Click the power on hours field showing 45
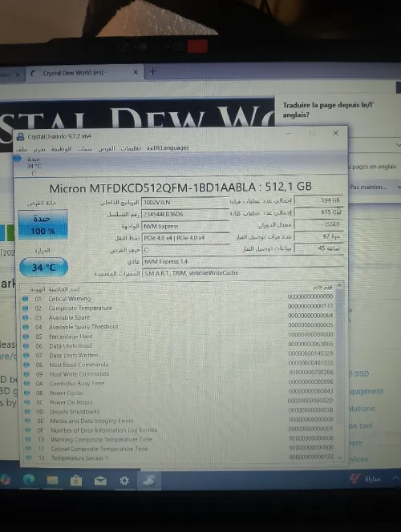This screenshot has width=401, height=532. (x=318, y=248)
